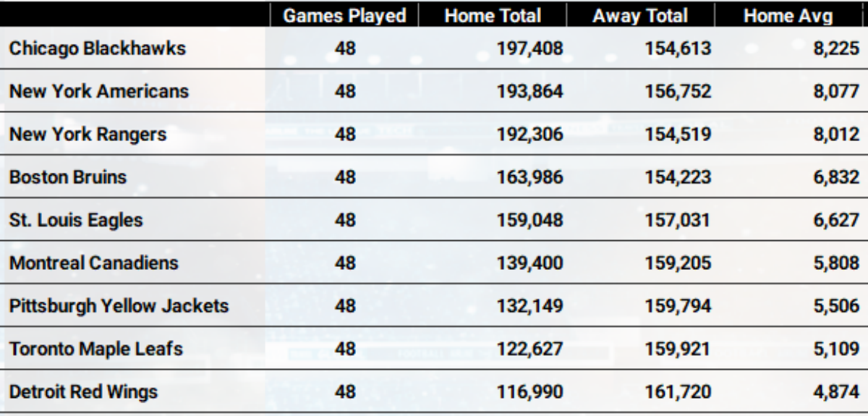Select the St. Louis Eagles team
The width and height of the screenshot is (868, 416).
pyautogui.click(x=76, y=220)
